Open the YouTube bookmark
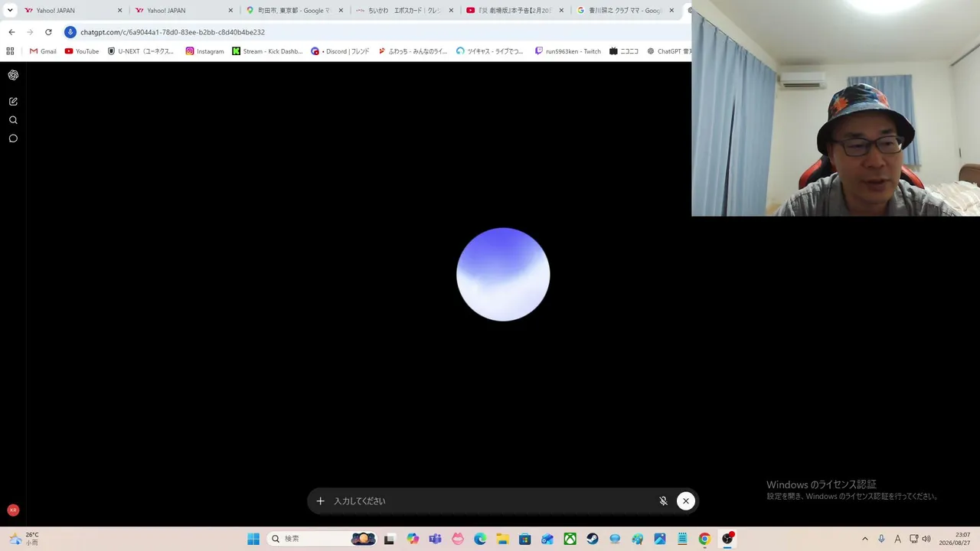 (82, 51)
